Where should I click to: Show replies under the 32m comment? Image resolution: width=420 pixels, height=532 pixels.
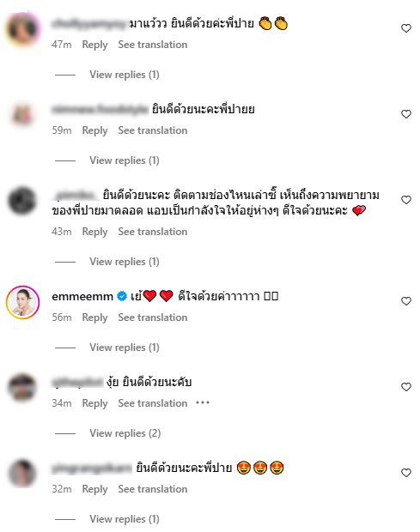[125, 519]
